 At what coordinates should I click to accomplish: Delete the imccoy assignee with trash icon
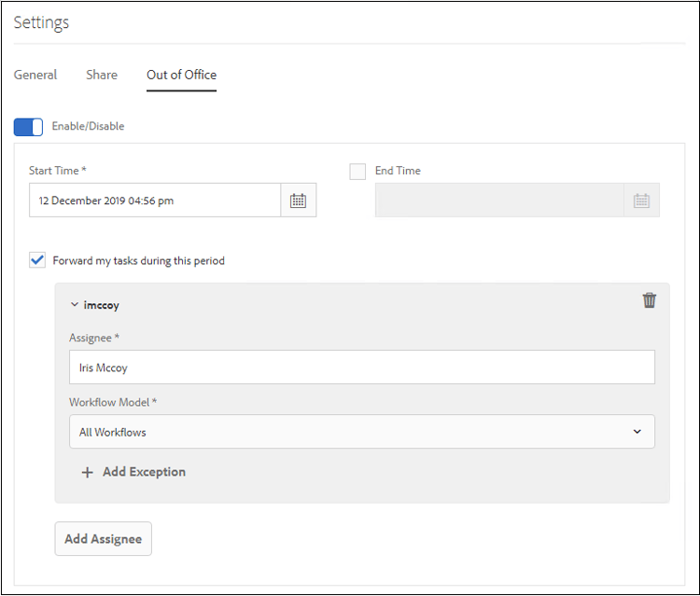pyautogui.click(x=650, y=300)
